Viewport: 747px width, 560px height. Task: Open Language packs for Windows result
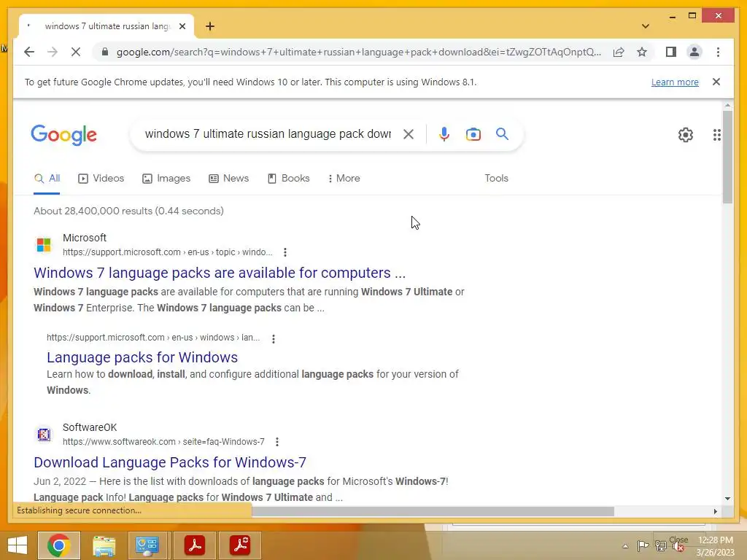[x=142, y=357]
